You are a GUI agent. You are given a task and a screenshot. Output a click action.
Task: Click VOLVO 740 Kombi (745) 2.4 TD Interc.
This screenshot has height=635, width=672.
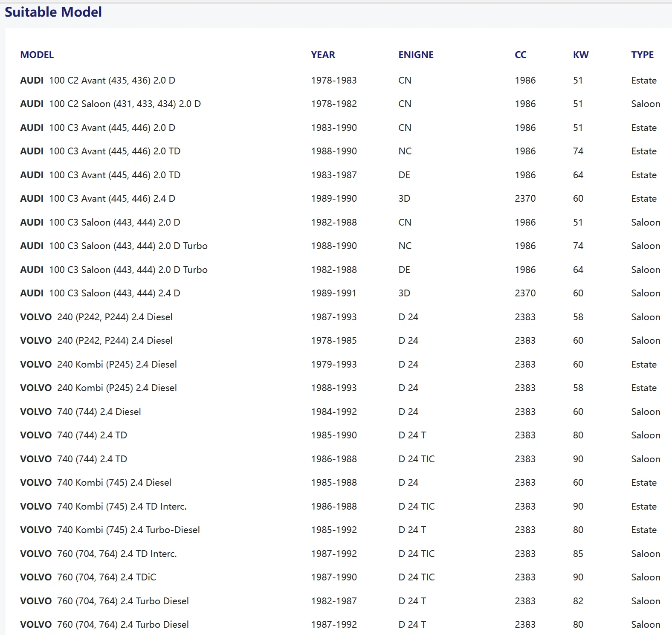point(104,506)
